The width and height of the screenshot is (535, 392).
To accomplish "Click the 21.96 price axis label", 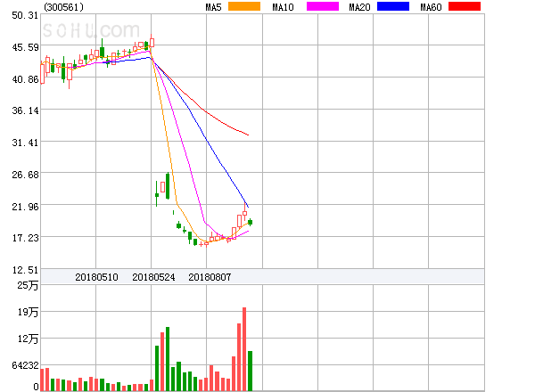I will point(25,207).
